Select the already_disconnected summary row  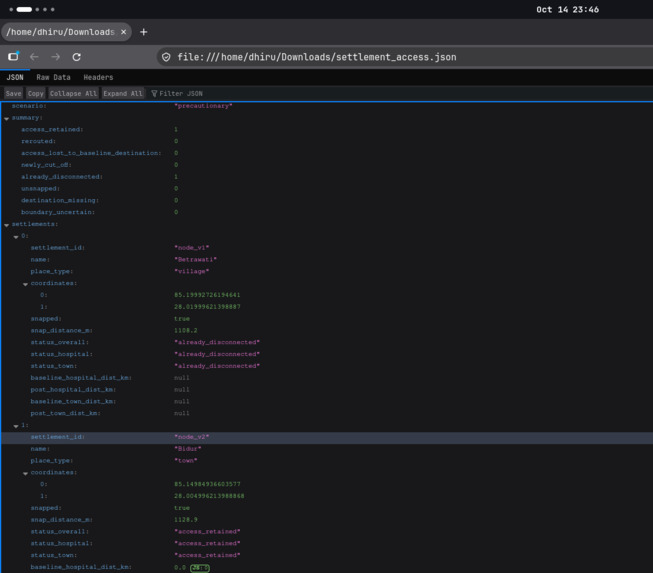click(x=327, y=177)
